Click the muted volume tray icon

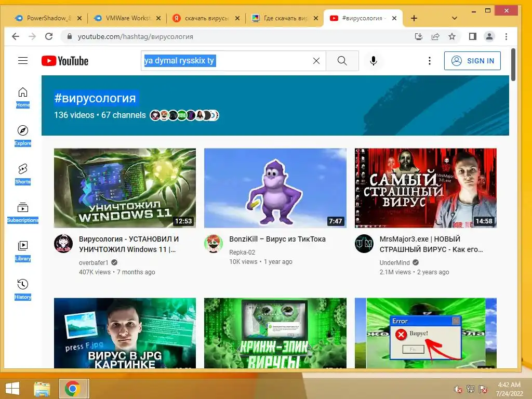tap(458, 389)
